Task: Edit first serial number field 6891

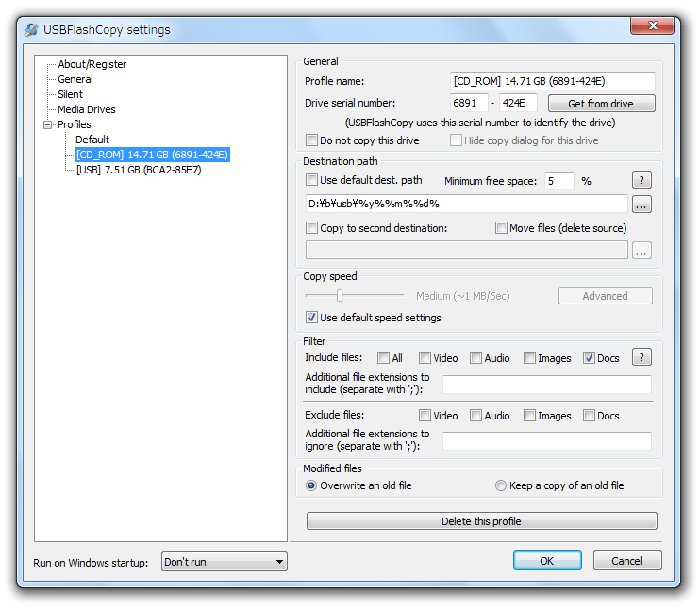Action: pyautogui.click(x=468, y=103)
